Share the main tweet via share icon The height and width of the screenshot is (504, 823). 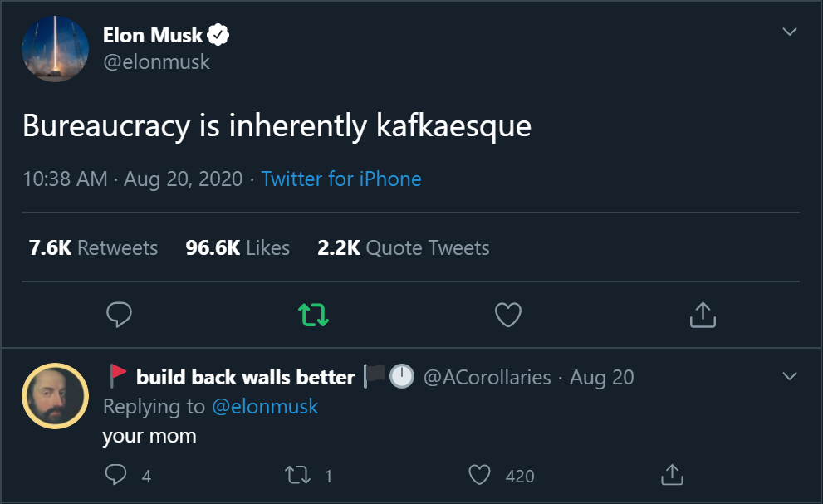703,315
